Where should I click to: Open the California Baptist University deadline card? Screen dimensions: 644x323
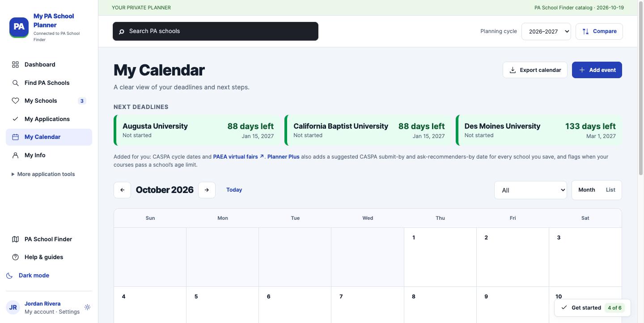368,130
